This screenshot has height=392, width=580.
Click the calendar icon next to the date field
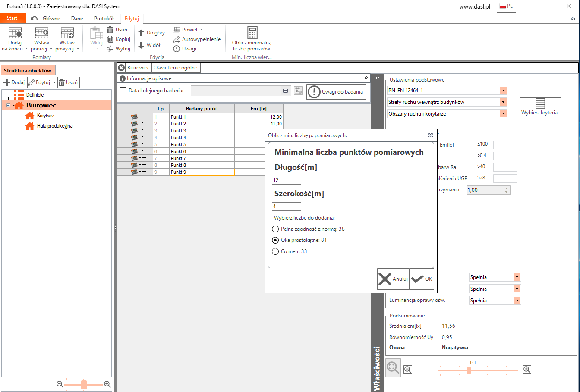click(298, 91)
